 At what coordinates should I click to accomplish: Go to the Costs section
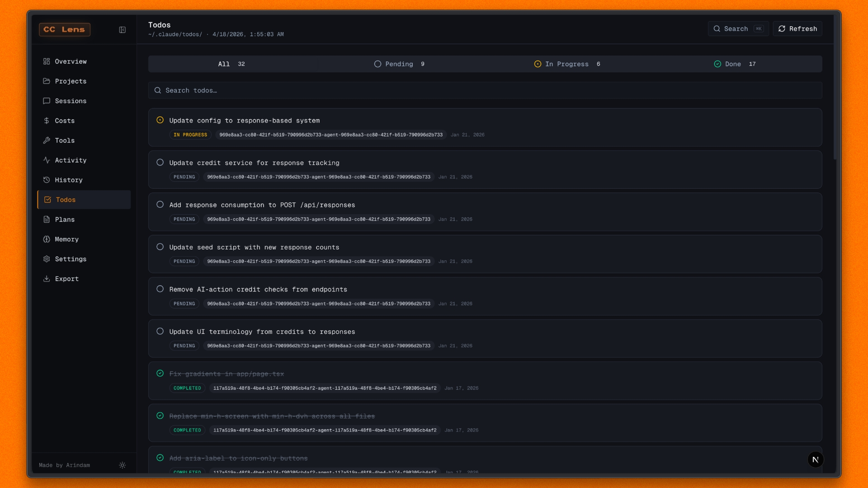point(65,121)
